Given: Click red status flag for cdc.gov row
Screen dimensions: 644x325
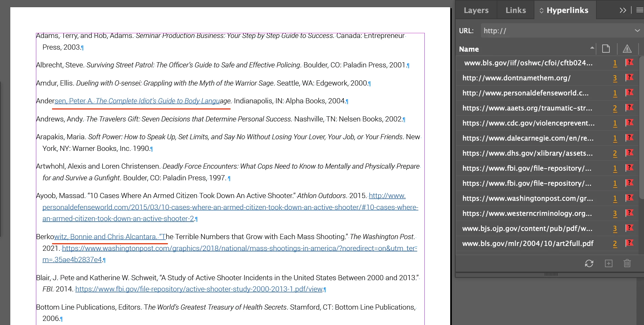Looking at the screenshot, I should (x=630, y=122).
